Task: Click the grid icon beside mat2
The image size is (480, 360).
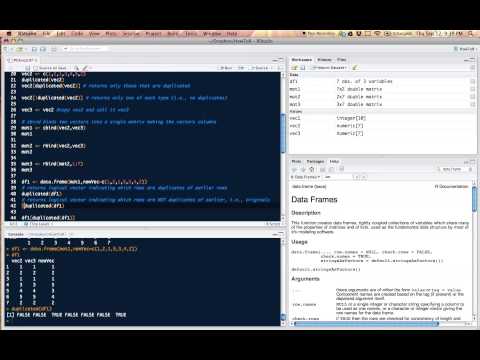Action: tap(472, 97)
